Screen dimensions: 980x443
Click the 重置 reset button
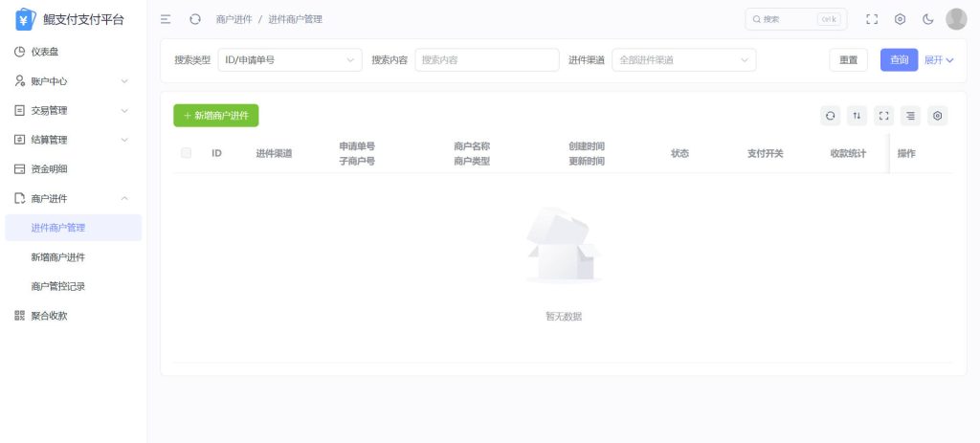click(848, 60)
